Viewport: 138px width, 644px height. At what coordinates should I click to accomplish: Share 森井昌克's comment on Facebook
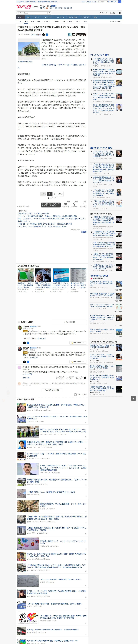(28, 362)
